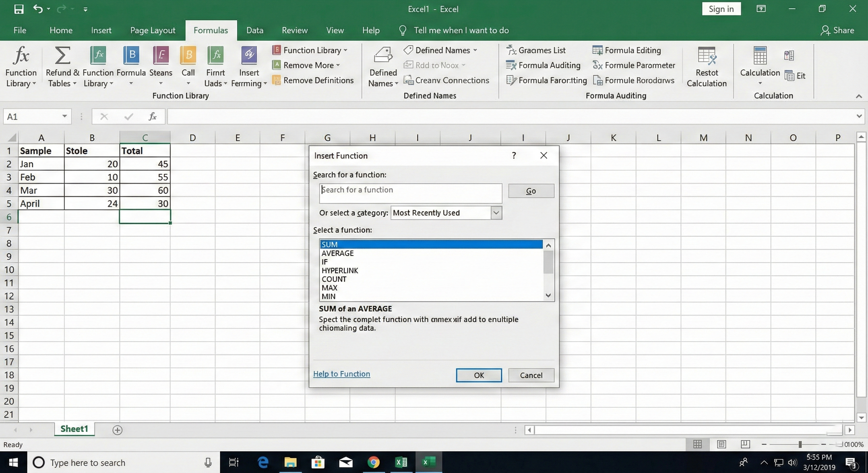Image resolution: width=868 pixels, height=473 pixels.
Task: Open Excel from the Windows taskbar
Action: pos(401,462)
